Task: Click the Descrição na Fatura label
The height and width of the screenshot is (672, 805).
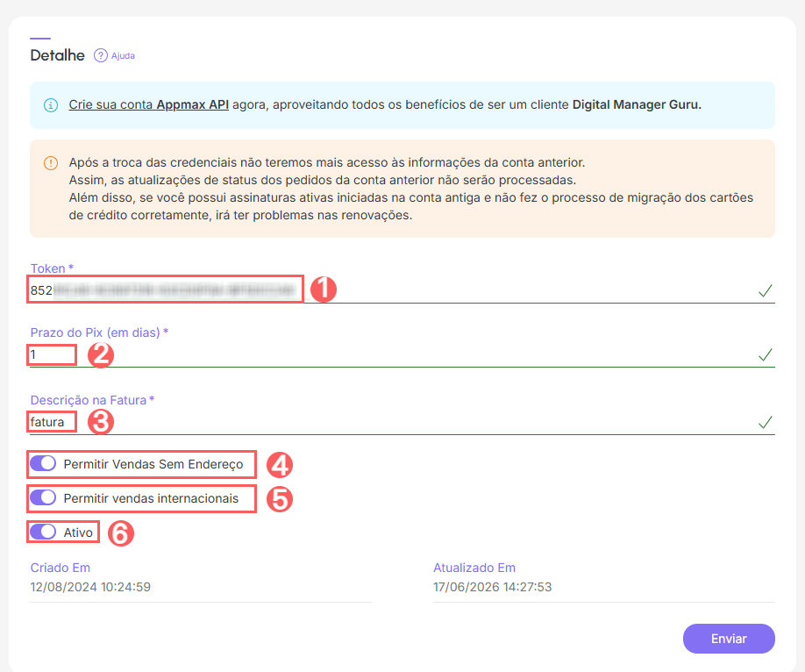Action: click(92, 400)
